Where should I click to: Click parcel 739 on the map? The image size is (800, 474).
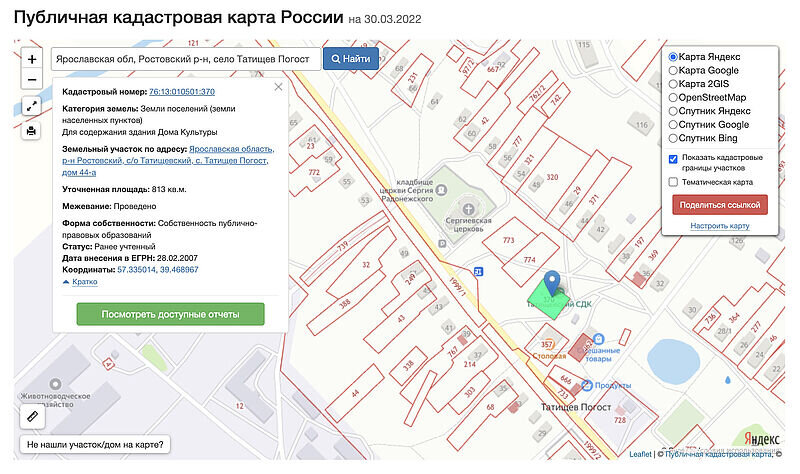[x=343, y=245]
